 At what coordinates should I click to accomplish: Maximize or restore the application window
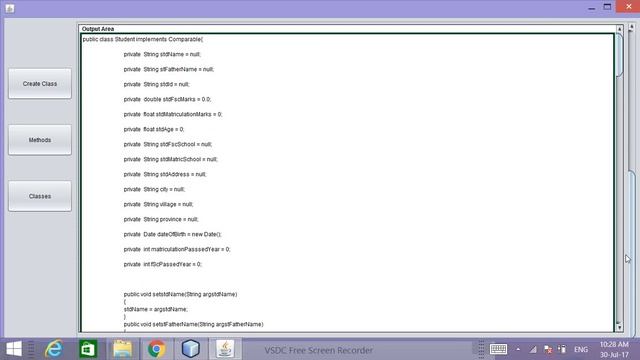pos(607,7)
